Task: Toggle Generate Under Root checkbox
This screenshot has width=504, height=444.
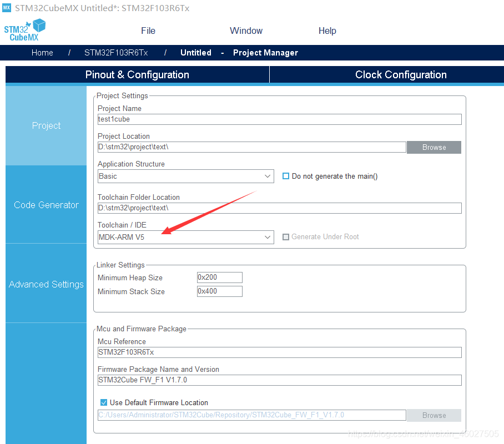Action: (x=285, y=237)
